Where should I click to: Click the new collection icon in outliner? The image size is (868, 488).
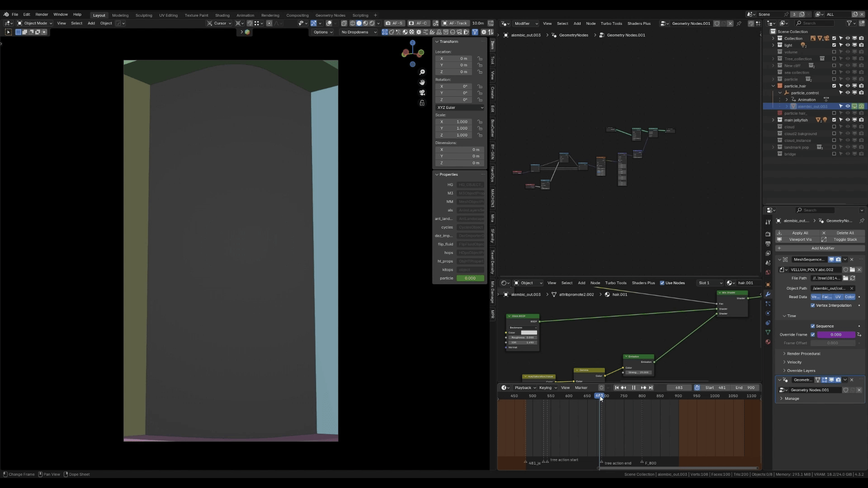coord(861,23)
